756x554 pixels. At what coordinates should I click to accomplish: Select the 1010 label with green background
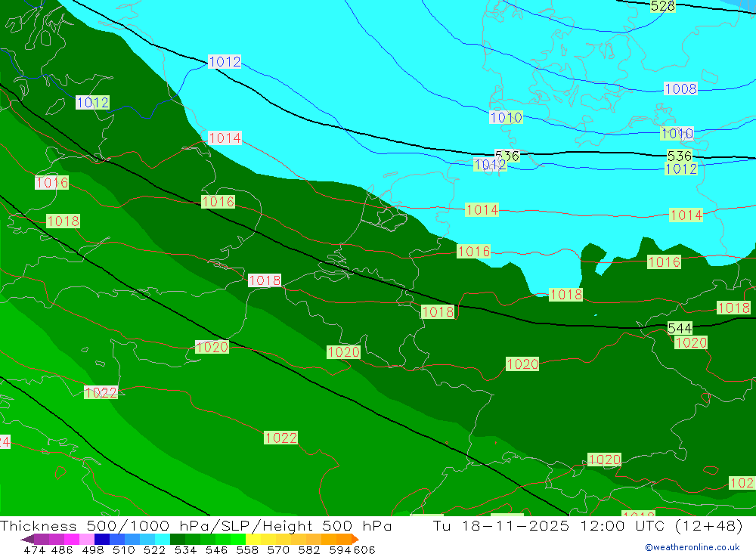[677, 134]
